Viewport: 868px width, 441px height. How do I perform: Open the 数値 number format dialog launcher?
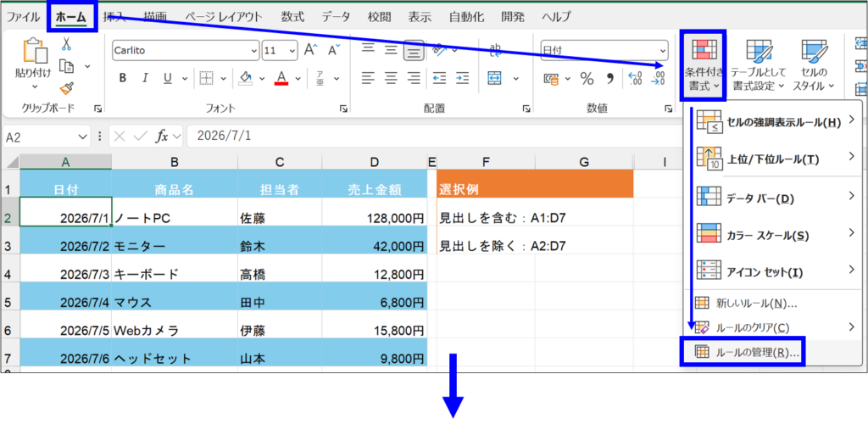coord(668,109)
